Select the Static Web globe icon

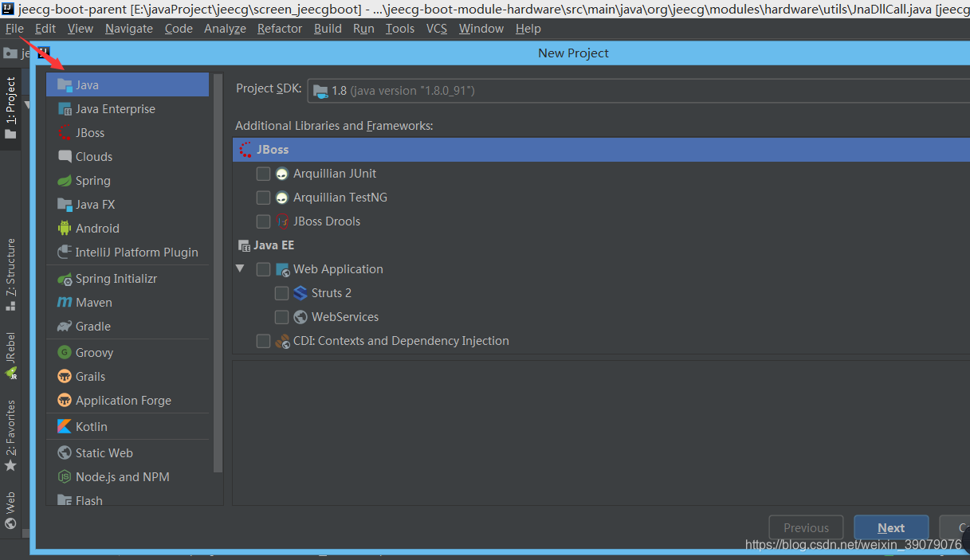pyautogui.click(x=65, y=453)
